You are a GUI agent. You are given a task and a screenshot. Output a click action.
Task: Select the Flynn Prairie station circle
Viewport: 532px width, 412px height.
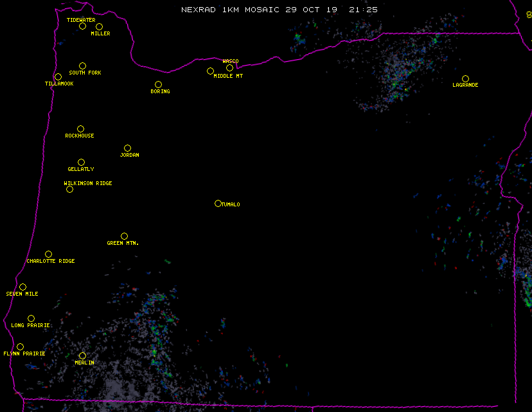click(20, 346)
